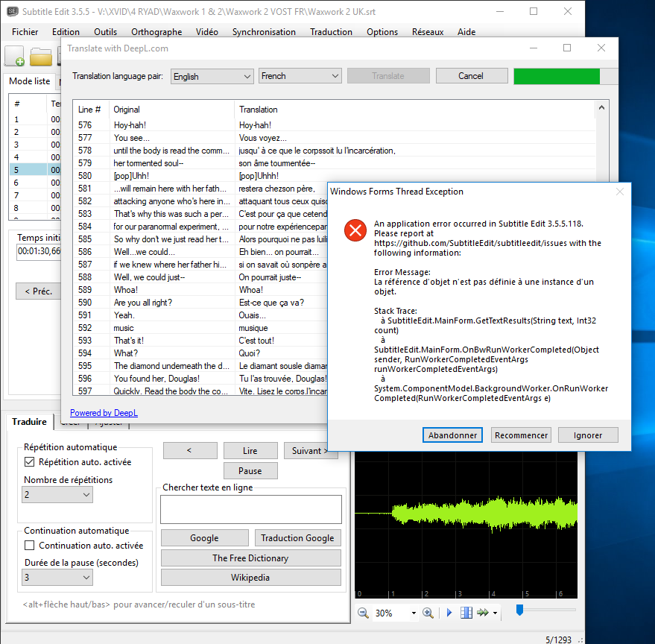Click the Lire button

250,450
